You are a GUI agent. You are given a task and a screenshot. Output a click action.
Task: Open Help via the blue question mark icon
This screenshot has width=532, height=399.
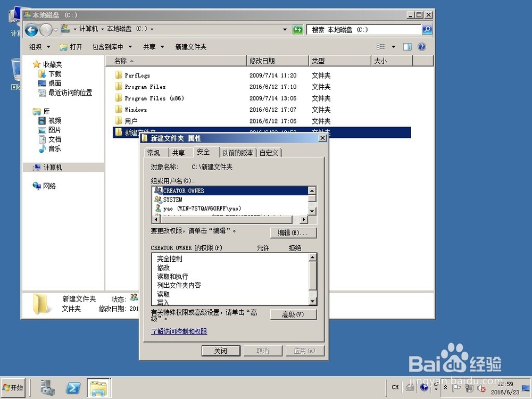point(422,47)
